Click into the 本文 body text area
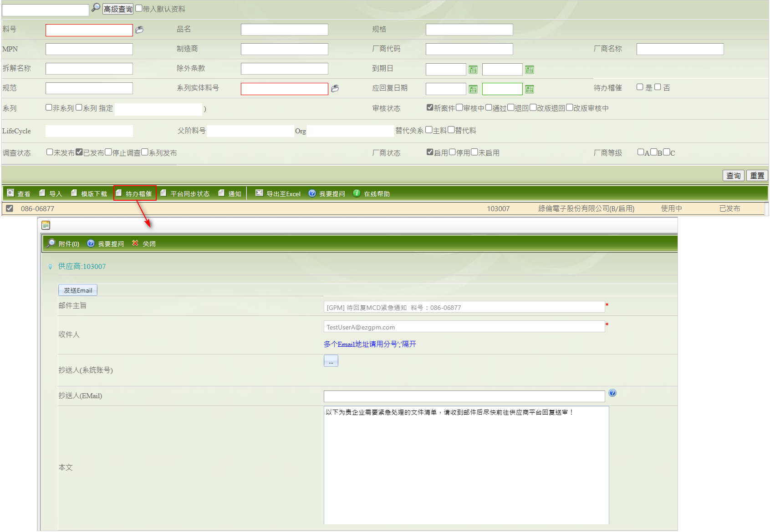The image size is (770, 532). 466,466
